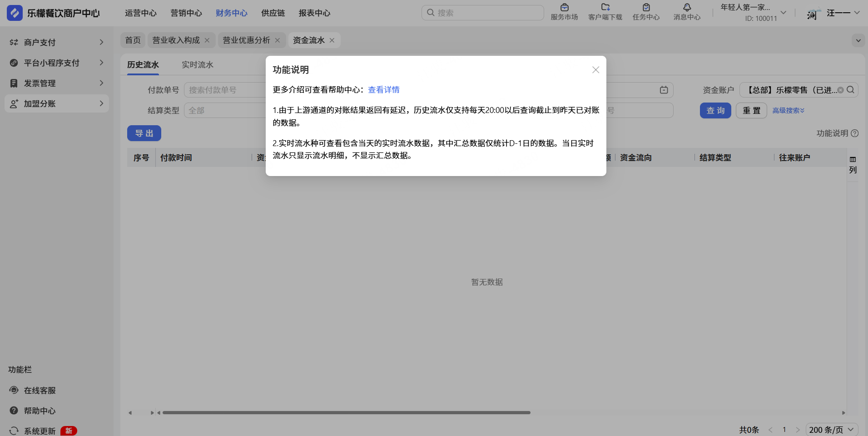868x436 pixels.
Task: Switch to the 实时流水 tab
Action: [x=198, y=65]
